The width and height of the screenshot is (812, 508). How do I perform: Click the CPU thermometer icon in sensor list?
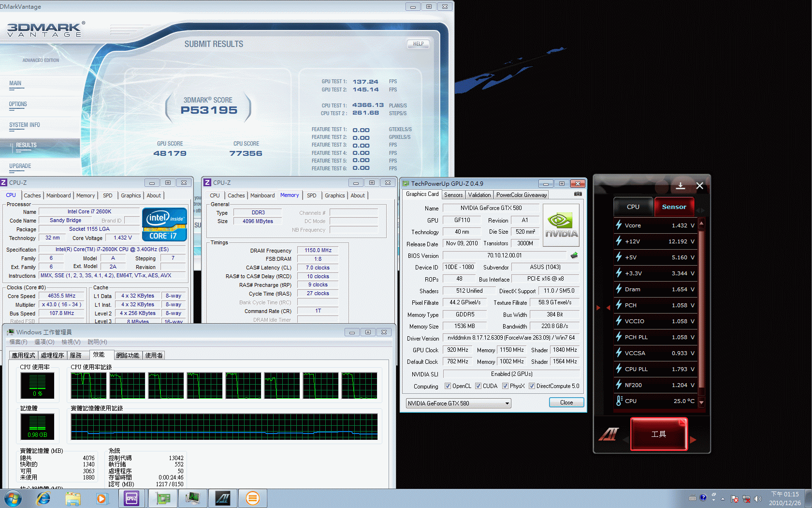619,401
